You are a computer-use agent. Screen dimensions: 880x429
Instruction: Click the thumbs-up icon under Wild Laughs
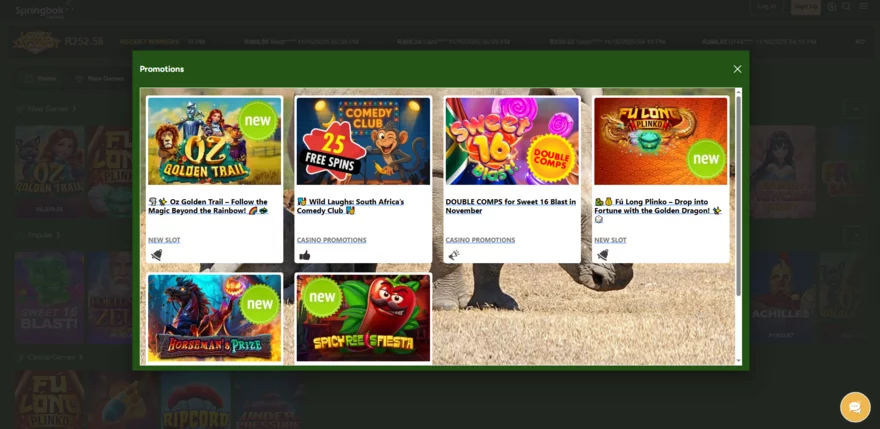[x=305, y=255]
